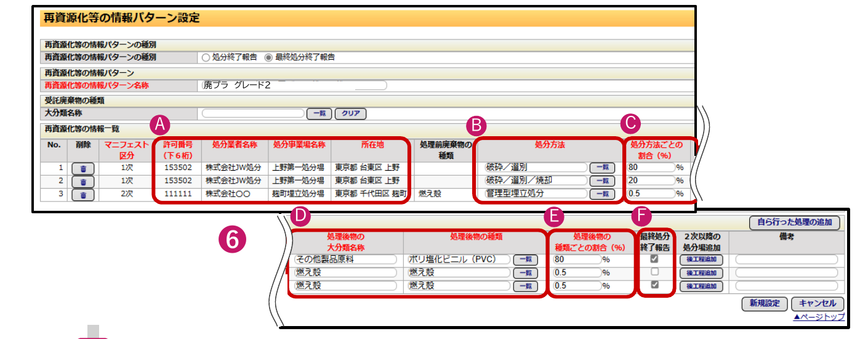Toggle 最終処分終了報告 checkbox next to second 燃え殻 row's 後工程追加
Viewport: 868px width, 339px height.
[x=654, y=272]
